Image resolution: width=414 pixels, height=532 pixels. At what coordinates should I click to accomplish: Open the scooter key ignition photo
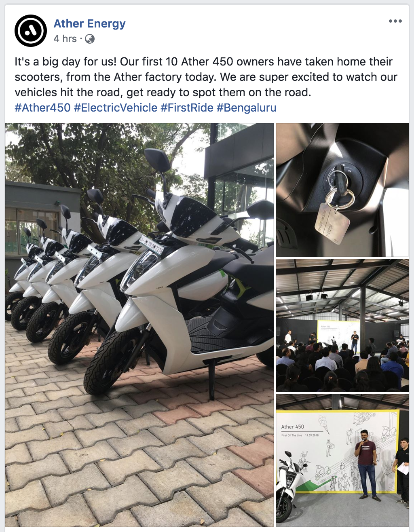[342, 190]
